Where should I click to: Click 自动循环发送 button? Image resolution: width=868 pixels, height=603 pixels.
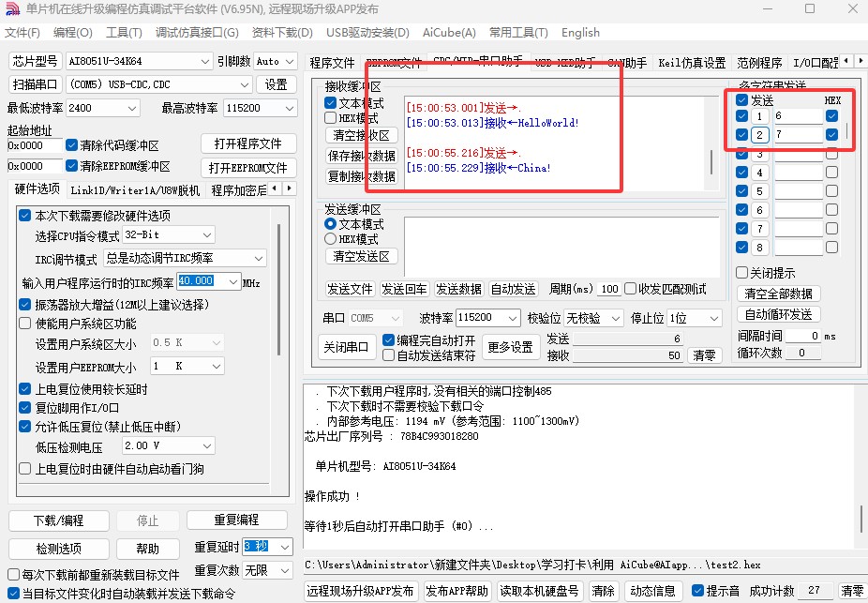click(x=778, y=314)
